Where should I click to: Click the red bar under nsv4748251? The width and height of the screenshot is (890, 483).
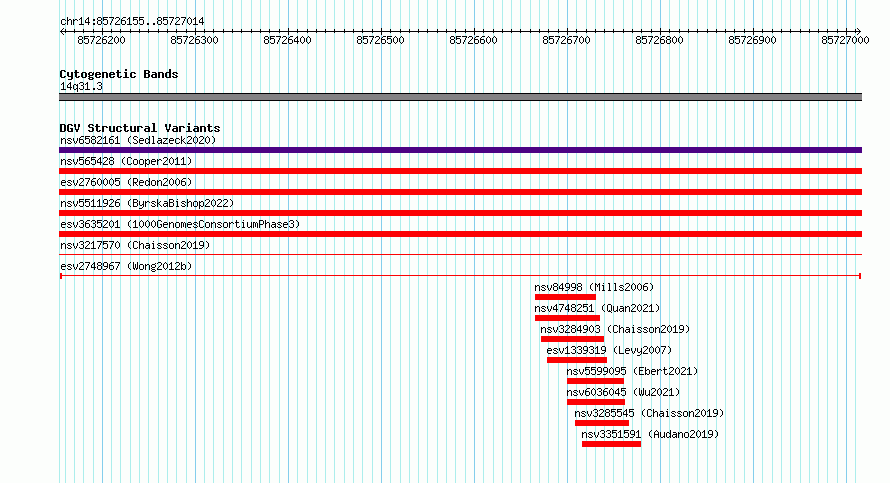(567, 318)
